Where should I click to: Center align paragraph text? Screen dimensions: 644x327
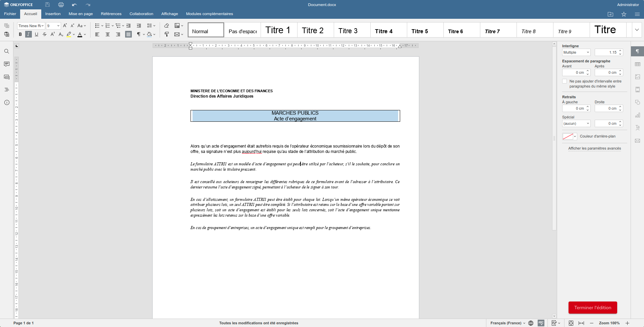click(108, 34)
